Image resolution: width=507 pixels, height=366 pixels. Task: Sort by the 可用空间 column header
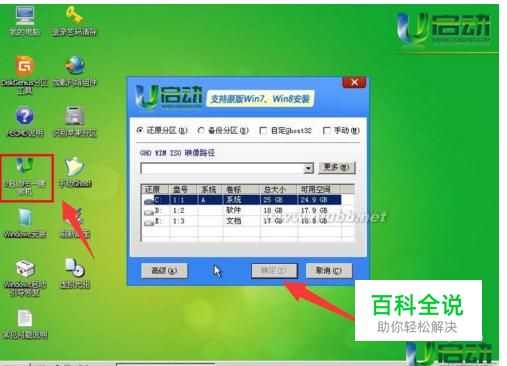[x=319, y=190]
